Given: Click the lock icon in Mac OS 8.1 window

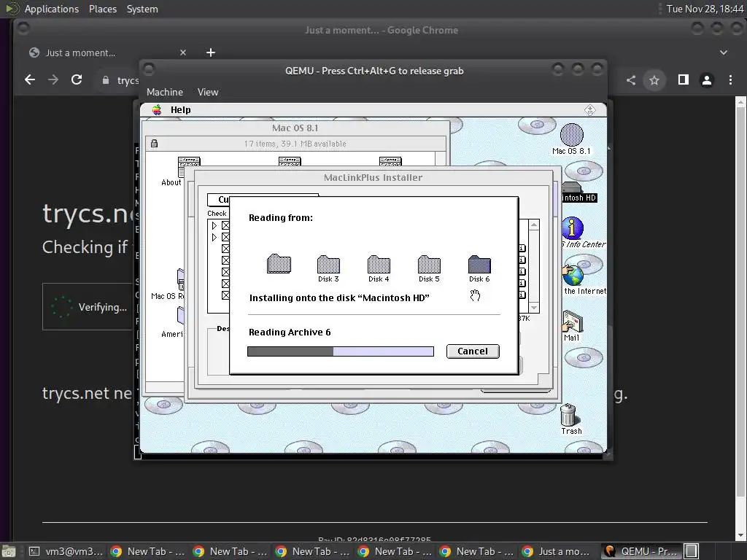Looking at the screenshot, I should [154, 144].
